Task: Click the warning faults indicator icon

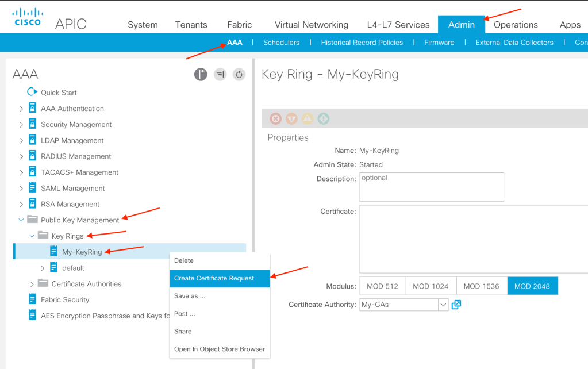Action: pyautogui.click(x=308, y=118)
